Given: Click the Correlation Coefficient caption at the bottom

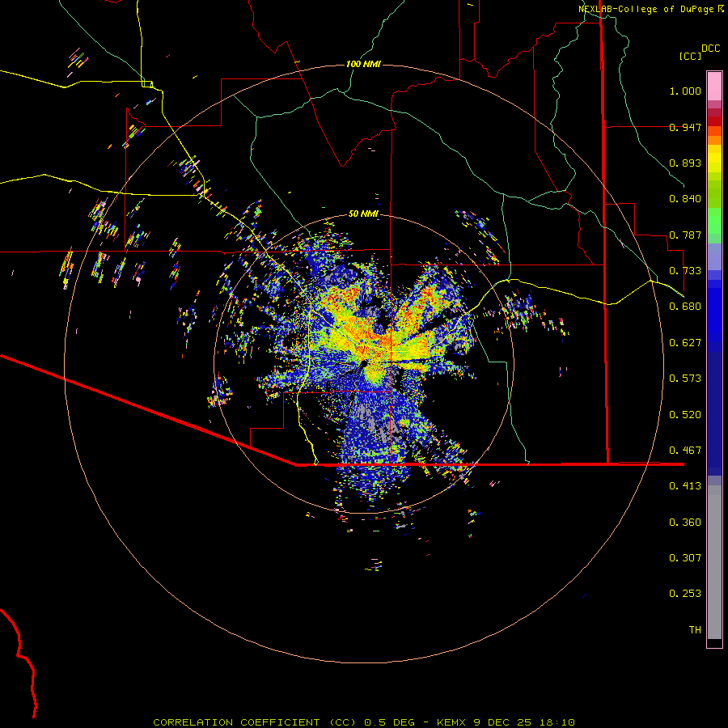Looking at the screenshot, I should pos(363,722).
